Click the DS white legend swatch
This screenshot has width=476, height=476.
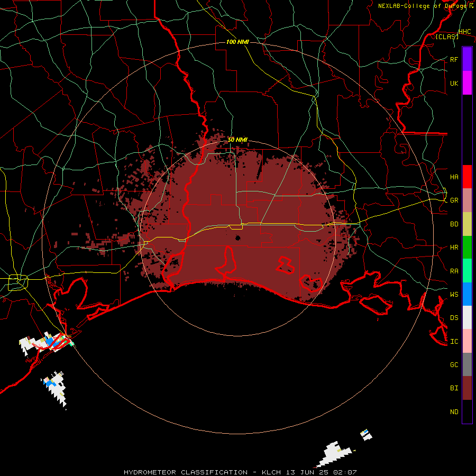pos(467,317)
